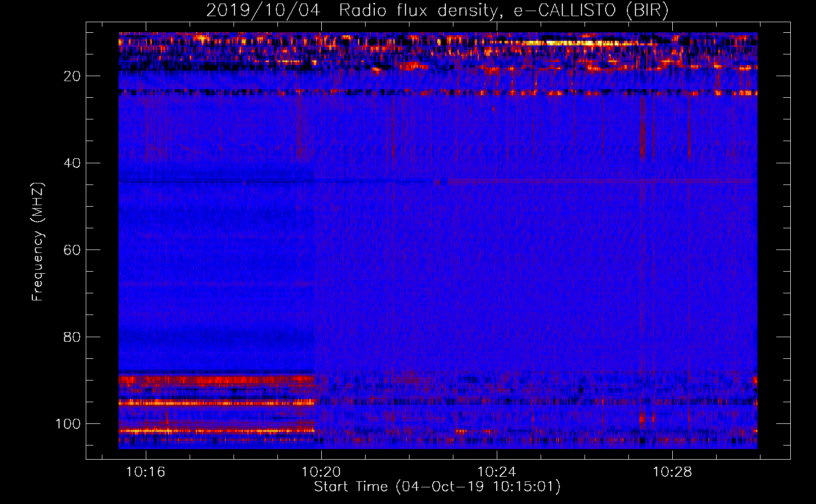
Task: Click the '10:24' time tick label
Action: point(497,472)
